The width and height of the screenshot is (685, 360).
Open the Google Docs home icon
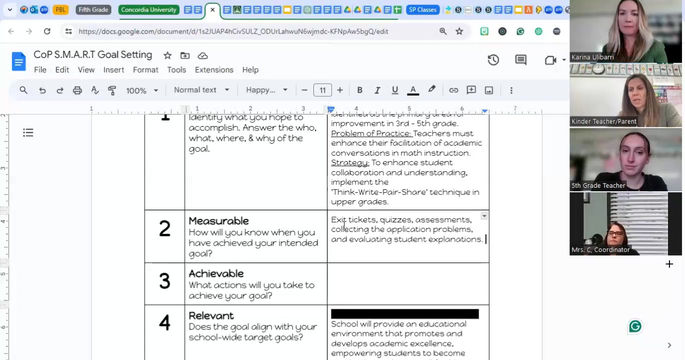[19, 62]
